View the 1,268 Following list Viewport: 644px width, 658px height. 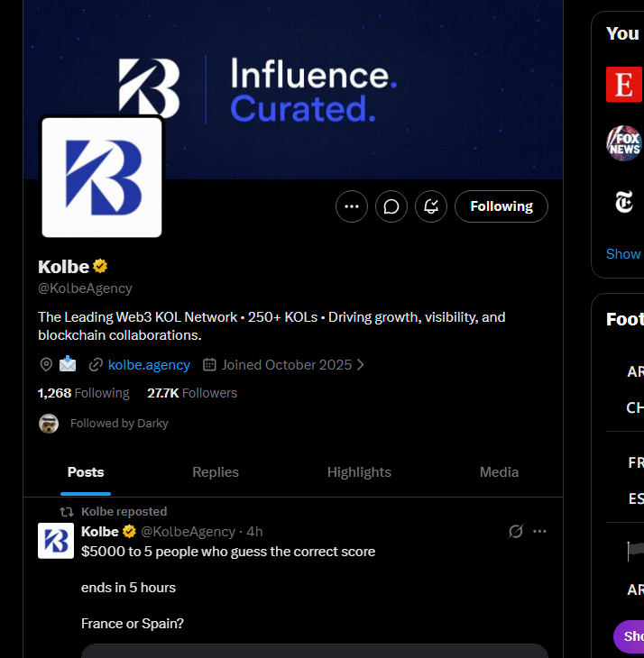pos(84,393)
